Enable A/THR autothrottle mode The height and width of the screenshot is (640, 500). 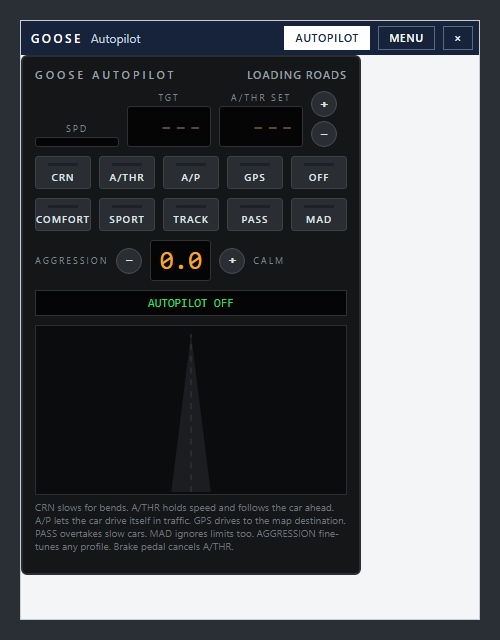(x=127, y=172)
